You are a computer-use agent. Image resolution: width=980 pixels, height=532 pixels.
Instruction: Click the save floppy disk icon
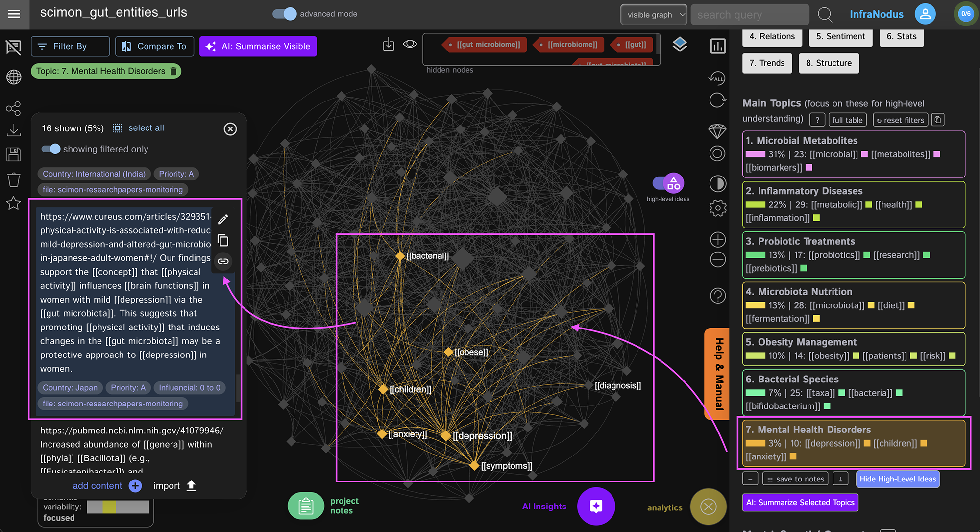coord(14,154)
